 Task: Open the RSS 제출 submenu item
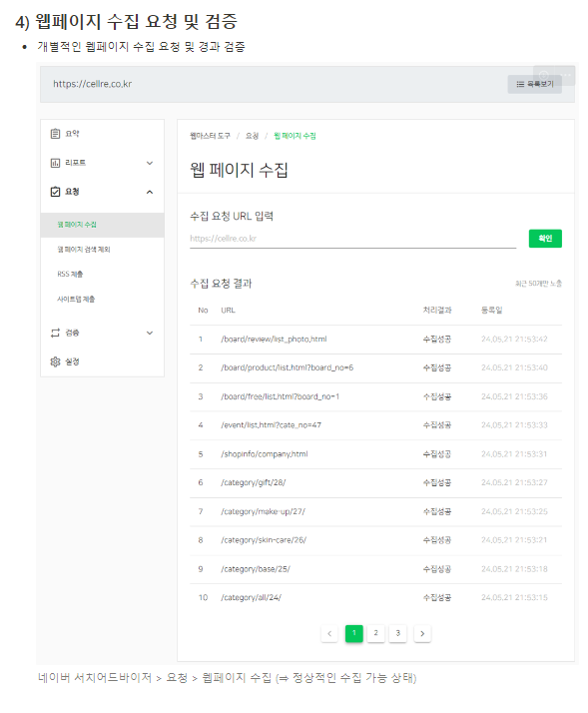coord(70,274)
